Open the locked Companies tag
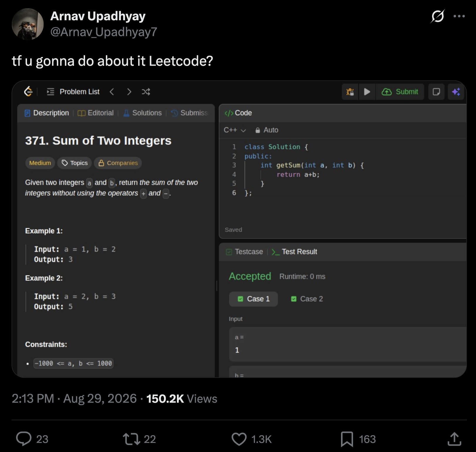The width and height of the screenshot is (476, 452). coord(118,163)
